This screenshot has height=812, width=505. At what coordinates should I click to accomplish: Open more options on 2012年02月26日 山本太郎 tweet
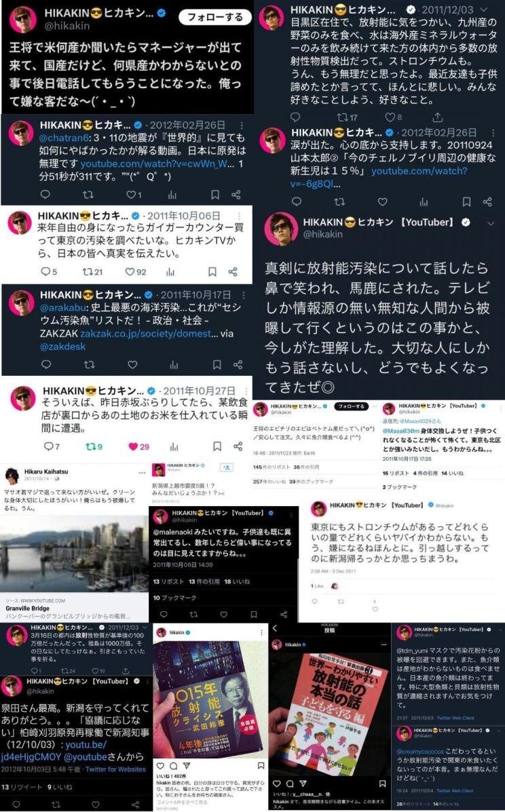pos(493,132)
